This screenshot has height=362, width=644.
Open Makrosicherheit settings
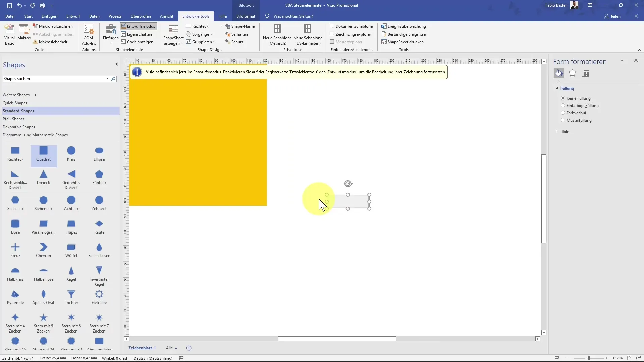pyautogui.click(x=50, y=42)
